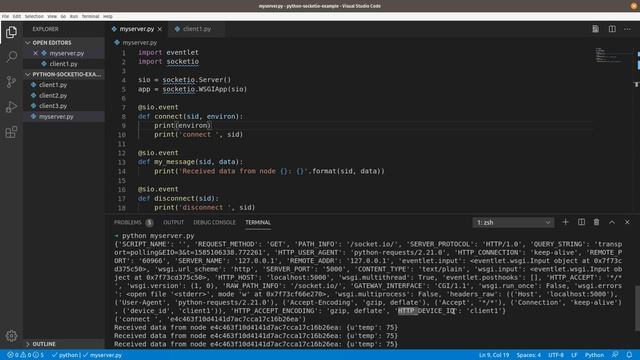Split the editor to the right
Screen dimensions: 640x360
pyautogui.click(x=612, y=29)
